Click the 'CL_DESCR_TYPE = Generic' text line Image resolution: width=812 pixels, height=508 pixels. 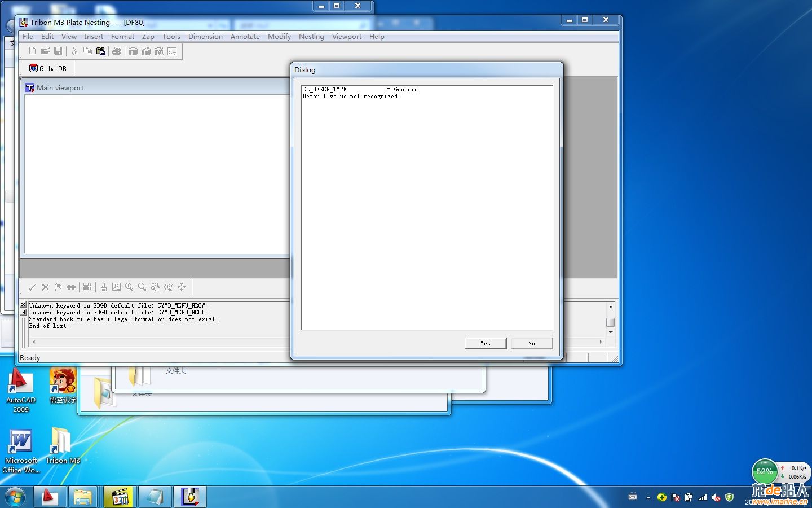point(360,89)
